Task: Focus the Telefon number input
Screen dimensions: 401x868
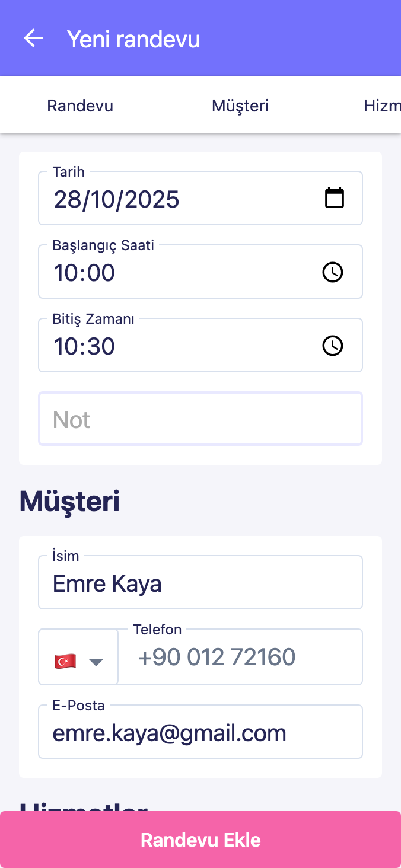Action: 240,658
